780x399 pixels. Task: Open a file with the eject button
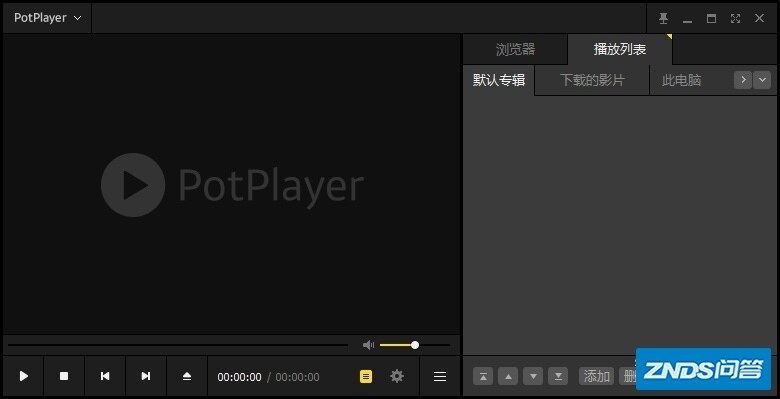click(187, 377)
